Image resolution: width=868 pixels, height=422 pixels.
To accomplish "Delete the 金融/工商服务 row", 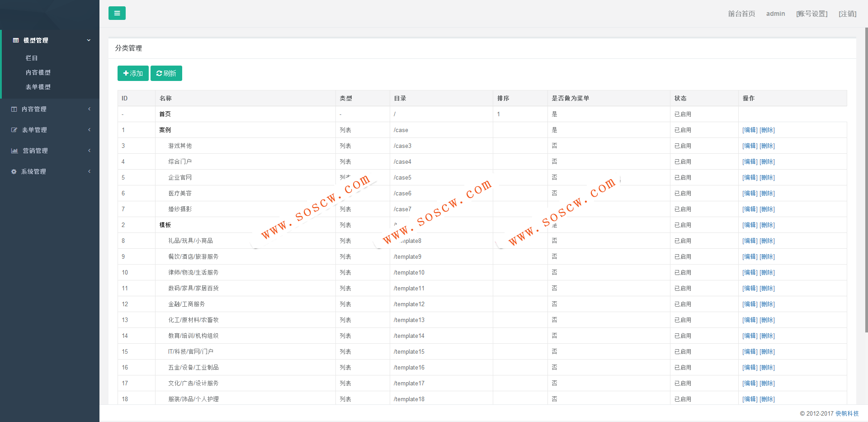I will 767,304.
